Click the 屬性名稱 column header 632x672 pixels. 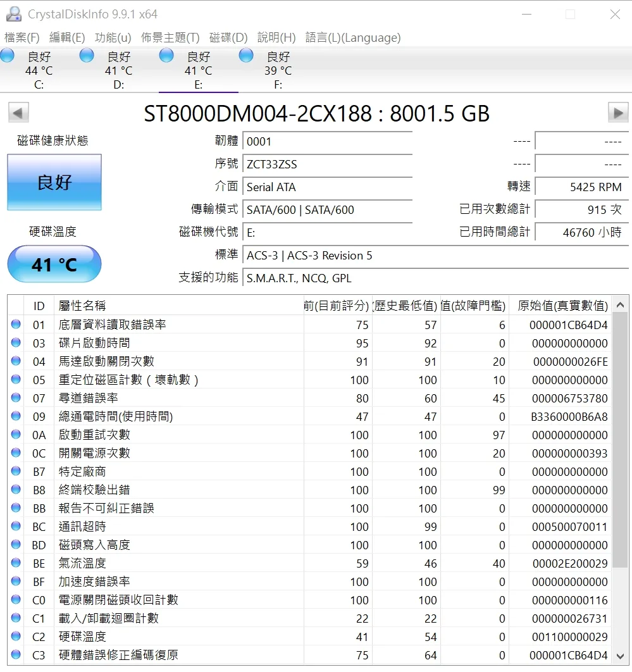(x=178, y=306)
